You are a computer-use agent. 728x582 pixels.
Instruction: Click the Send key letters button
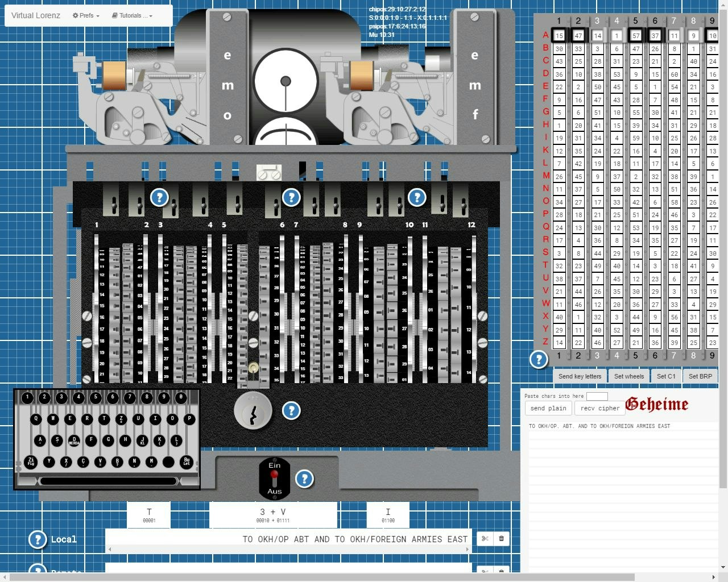tap(579, 376)
